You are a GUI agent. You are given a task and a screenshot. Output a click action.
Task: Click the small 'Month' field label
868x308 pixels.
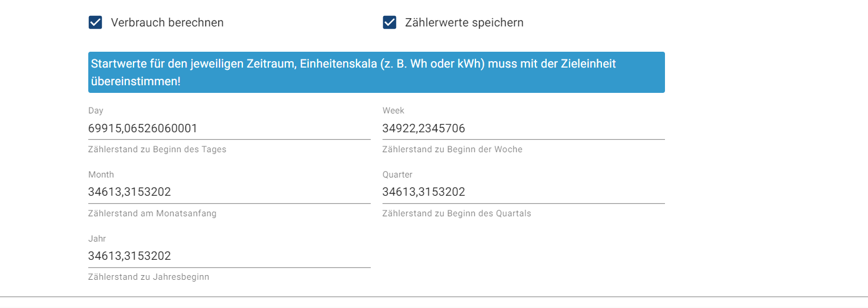[101, 175]
